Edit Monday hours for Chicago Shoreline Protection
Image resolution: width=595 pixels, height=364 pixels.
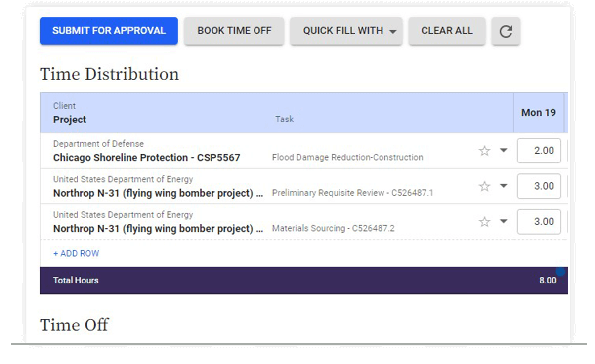pyautogui.click(x=539, y=151)
